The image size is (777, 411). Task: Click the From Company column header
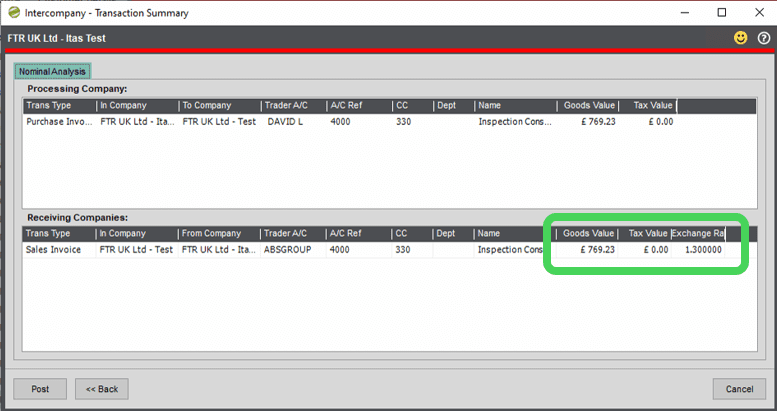(219, 234)
